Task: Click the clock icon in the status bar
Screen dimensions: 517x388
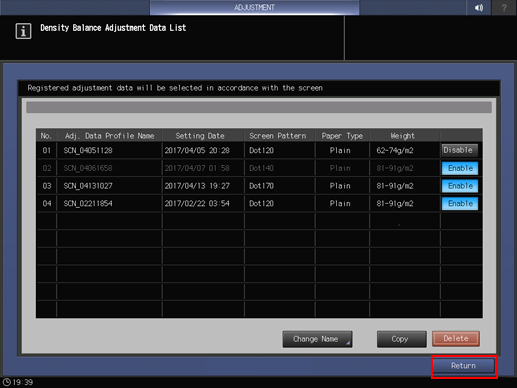Action: click(x=6, y=382)
